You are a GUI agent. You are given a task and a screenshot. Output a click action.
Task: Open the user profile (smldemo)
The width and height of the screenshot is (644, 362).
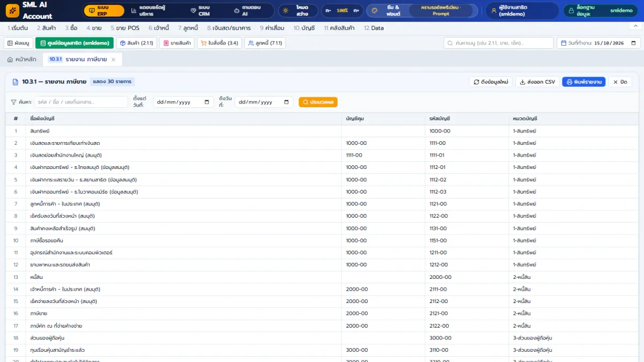point(522,11)
